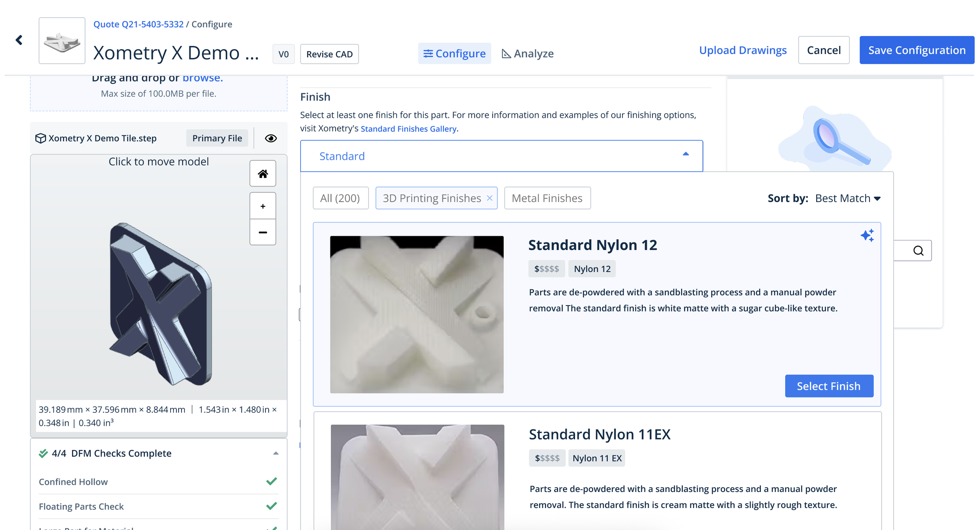Click the back arrow icon
The image size is (980, 530).
click(x=19, y=40)
